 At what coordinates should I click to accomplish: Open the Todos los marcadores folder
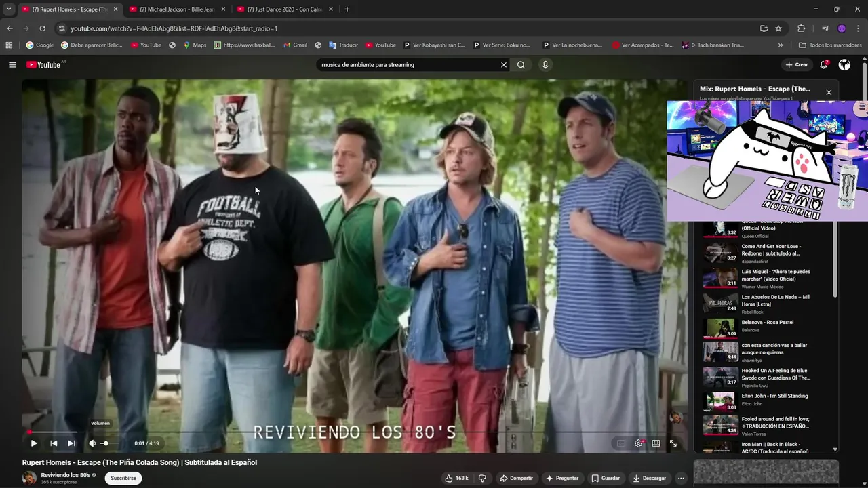point(830,45)
